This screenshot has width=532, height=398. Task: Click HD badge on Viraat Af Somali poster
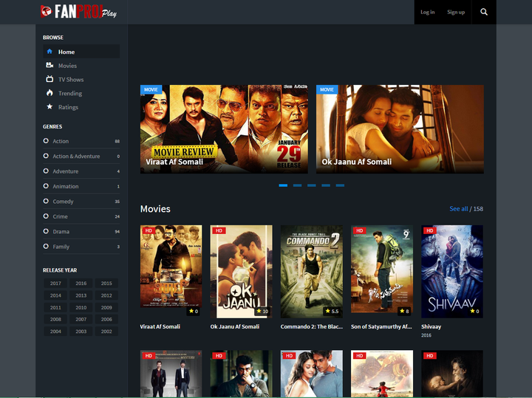tap(149, 230)
